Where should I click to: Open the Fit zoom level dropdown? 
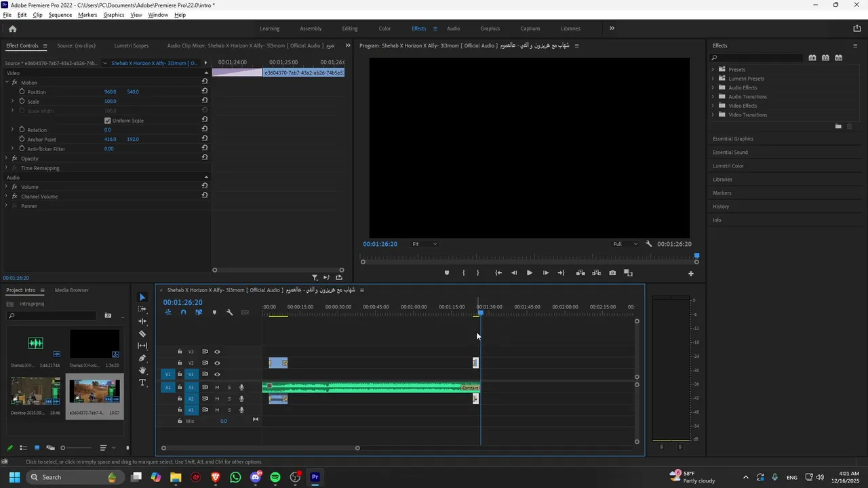pyautogui.click(x=425, y=244)
